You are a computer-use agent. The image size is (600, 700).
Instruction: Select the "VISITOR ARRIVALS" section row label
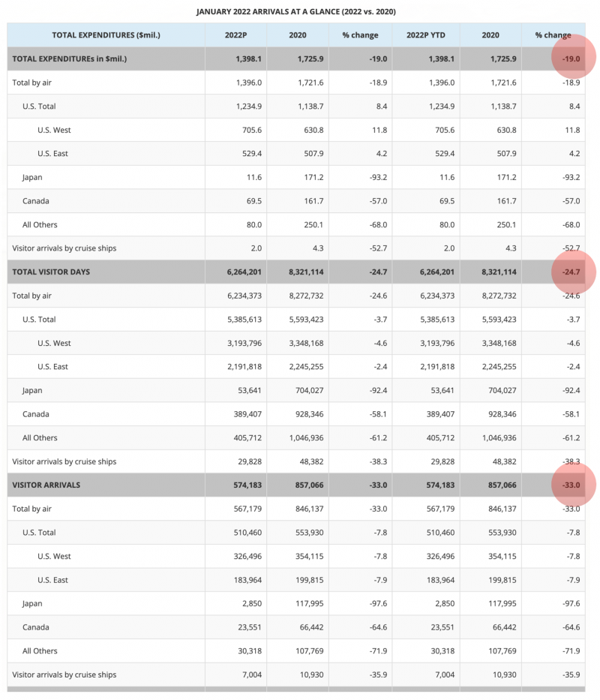pos(46,485)
